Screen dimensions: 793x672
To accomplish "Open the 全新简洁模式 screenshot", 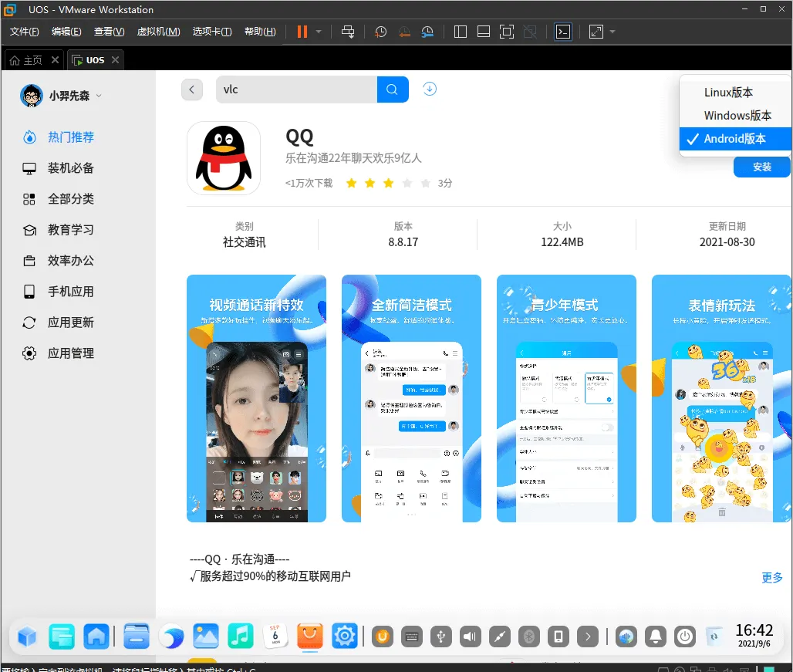I will [411, 398].
